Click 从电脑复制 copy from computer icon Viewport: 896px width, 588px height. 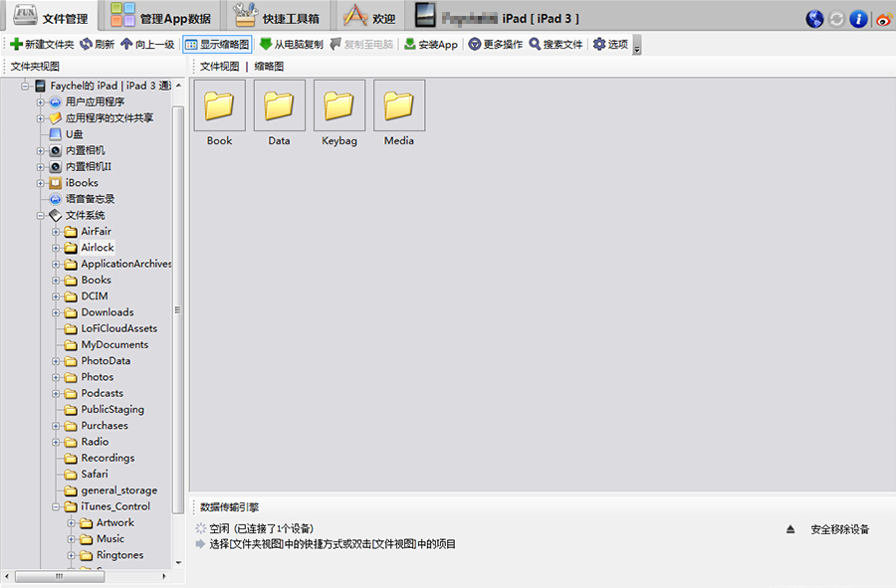(266, 45)
